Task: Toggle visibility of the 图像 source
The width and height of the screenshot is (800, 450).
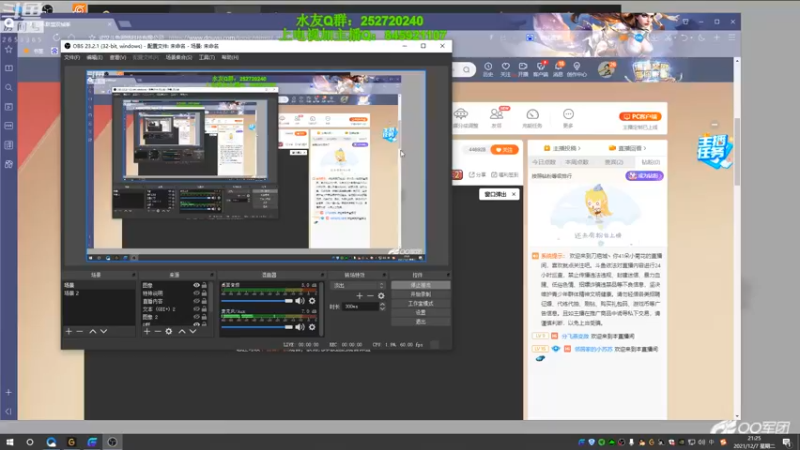Action: [196, 285]
